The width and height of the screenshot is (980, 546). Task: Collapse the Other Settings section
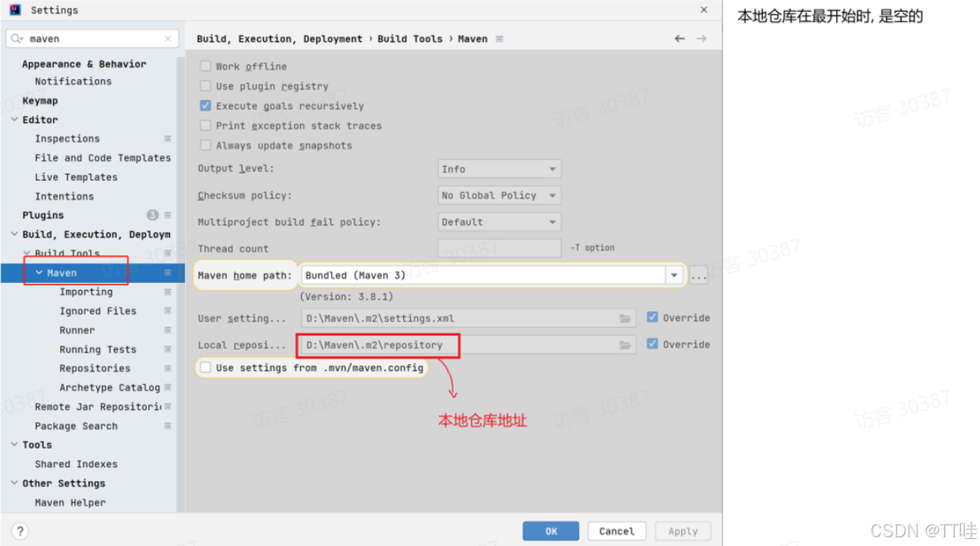(x=14, y=484)
